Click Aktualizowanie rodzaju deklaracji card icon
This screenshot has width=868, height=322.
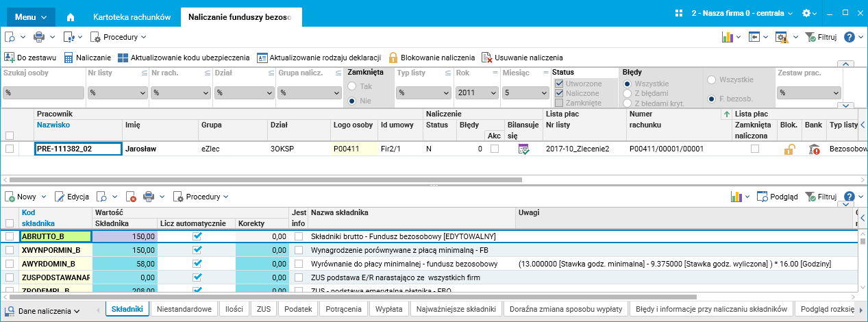click(262, 58)
